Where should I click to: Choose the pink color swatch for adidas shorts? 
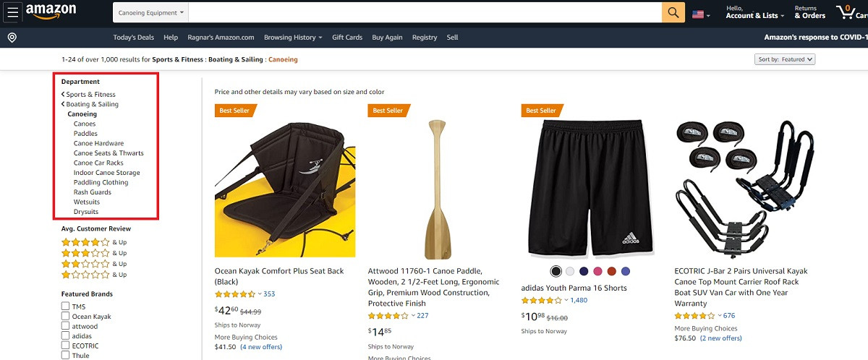coord(597,271)
